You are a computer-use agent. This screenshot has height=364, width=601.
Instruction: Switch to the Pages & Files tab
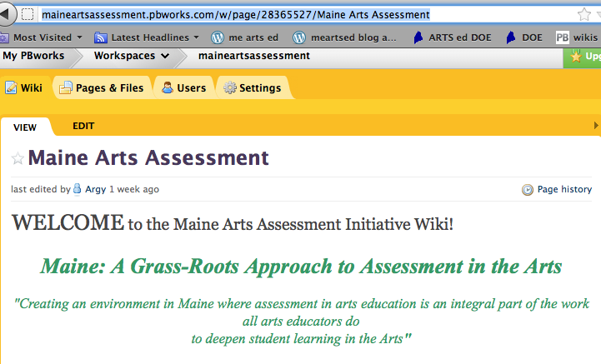[101, 87]
